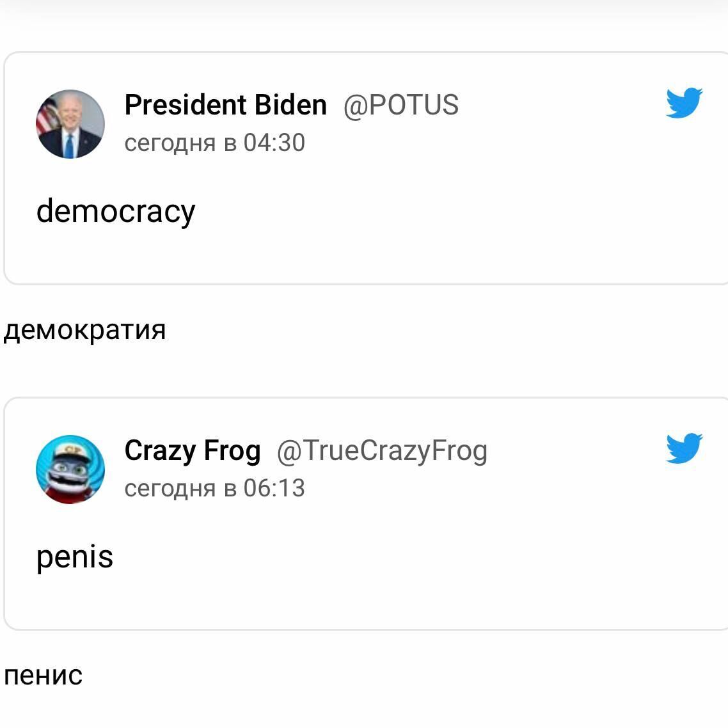This screenshot has width=728, height=728.
Task: Click the word 'сегодня' in Biden's tweet date
Action: [170, 143]
